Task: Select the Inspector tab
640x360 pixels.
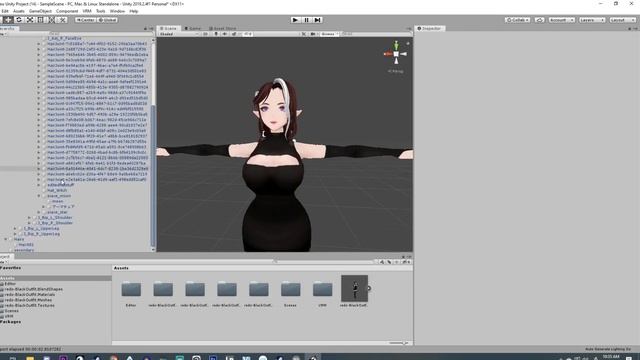Action: pos(430,29)
